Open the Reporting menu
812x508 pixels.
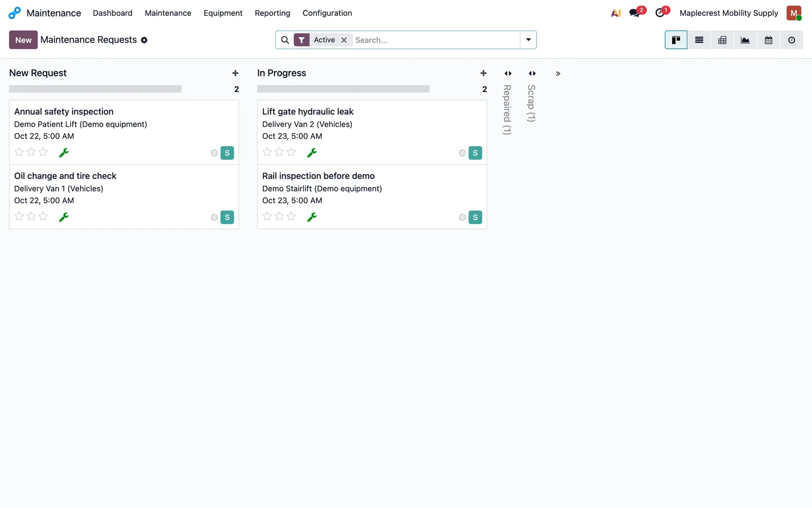[x=272, y=13]
